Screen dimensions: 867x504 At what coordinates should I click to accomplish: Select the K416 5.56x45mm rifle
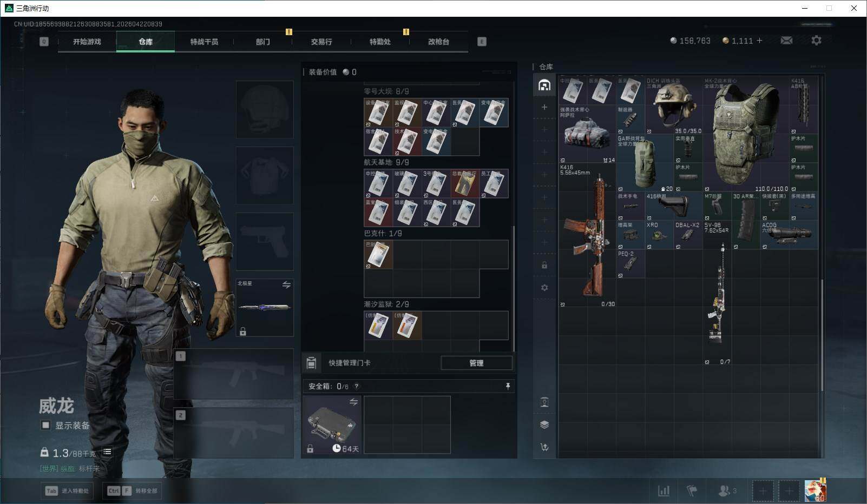587,235
